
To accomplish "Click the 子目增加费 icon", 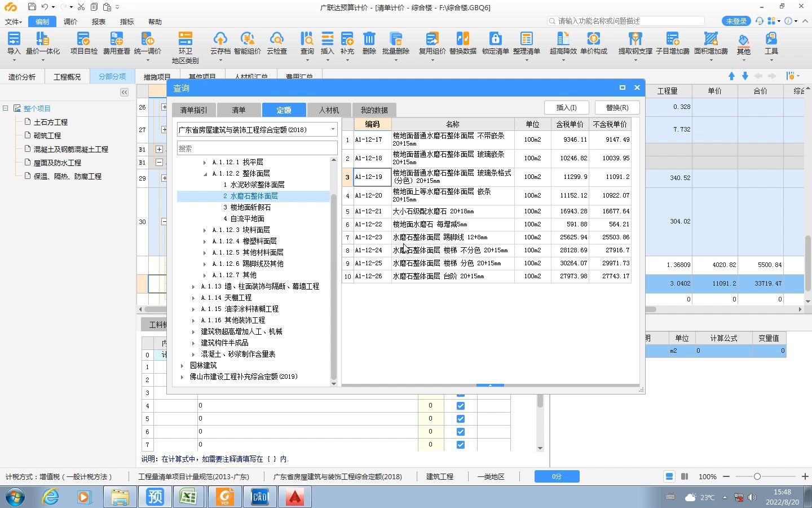I will point(673,43).
